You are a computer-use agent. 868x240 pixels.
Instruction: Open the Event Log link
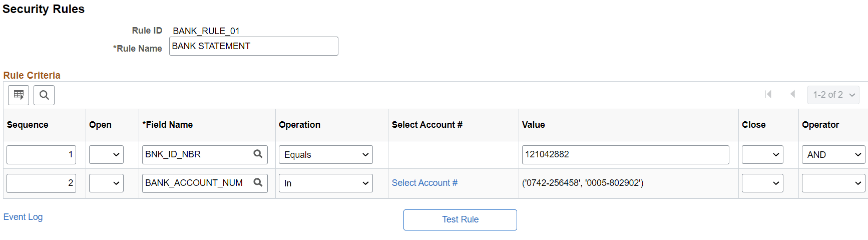tap(23, 217)
